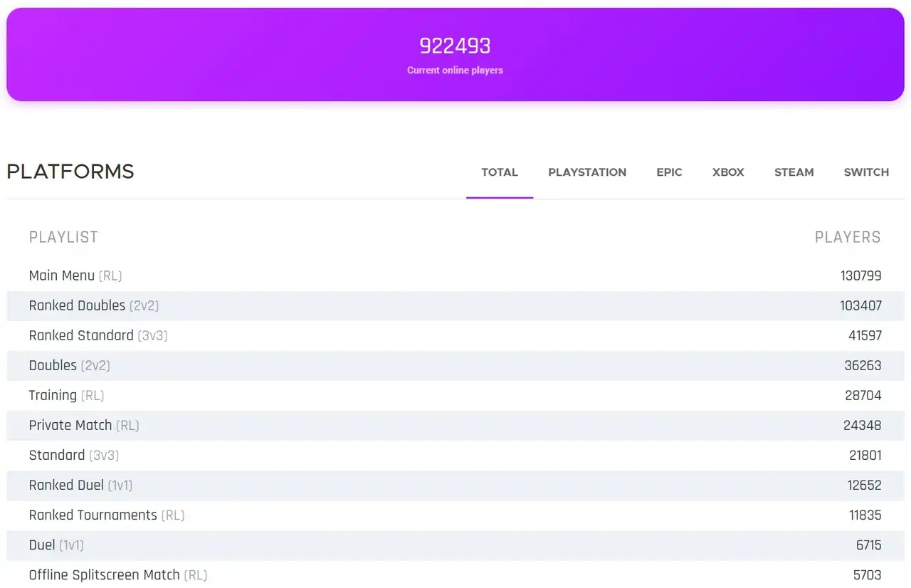Open the PLAYSTATION tab
The image size is (911, 588).
coord(587,172)
